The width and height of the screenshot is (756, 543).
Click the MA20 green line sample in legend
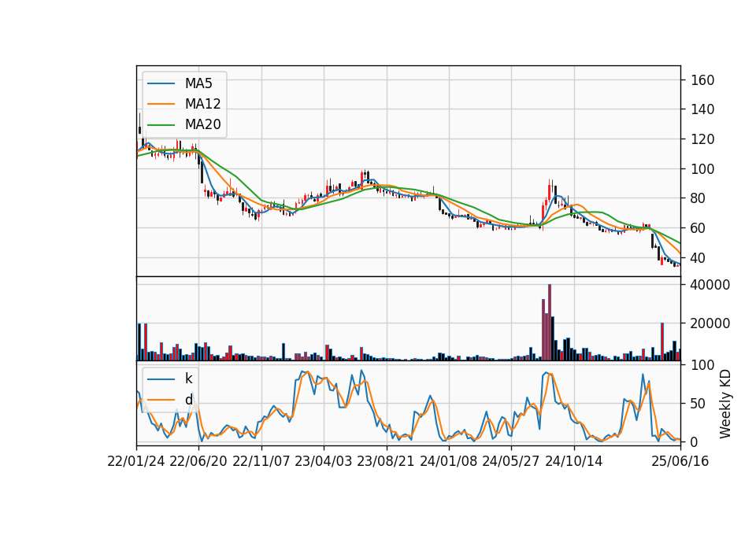pos(161,124)
